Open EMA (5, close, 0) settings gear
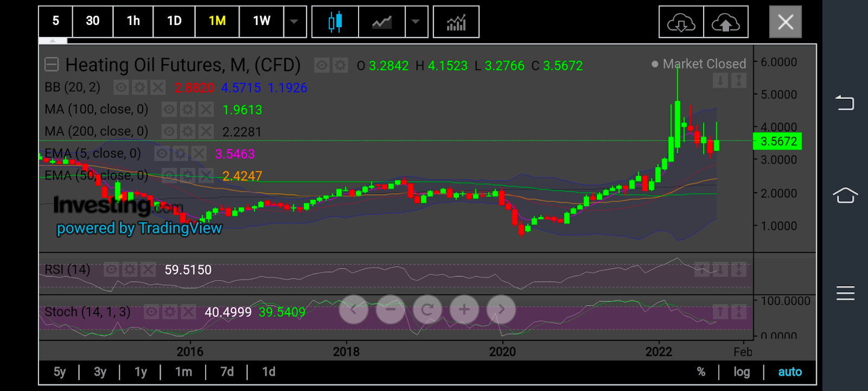 coord(181,154)
